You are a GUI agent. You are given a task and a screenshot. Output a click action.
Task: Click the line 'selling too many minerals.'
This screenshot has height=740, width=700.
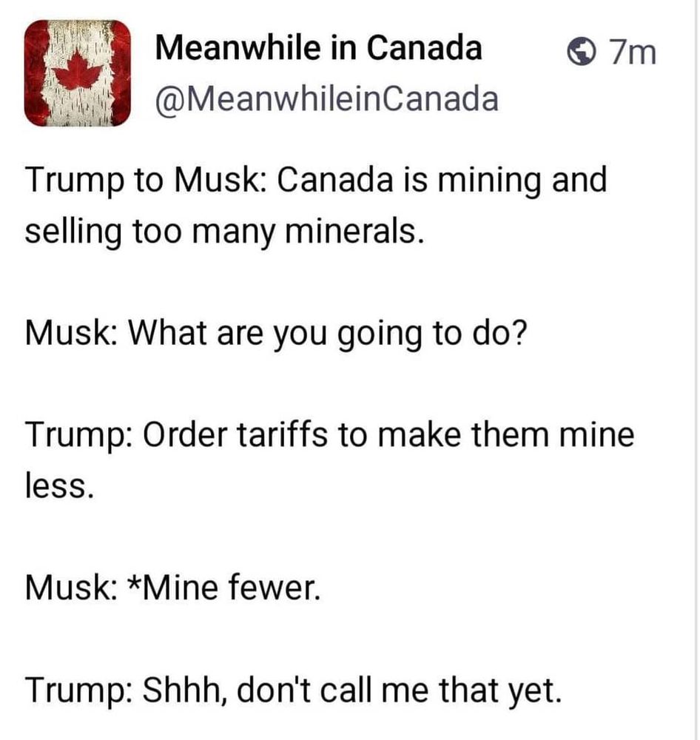tap(224, 232)
